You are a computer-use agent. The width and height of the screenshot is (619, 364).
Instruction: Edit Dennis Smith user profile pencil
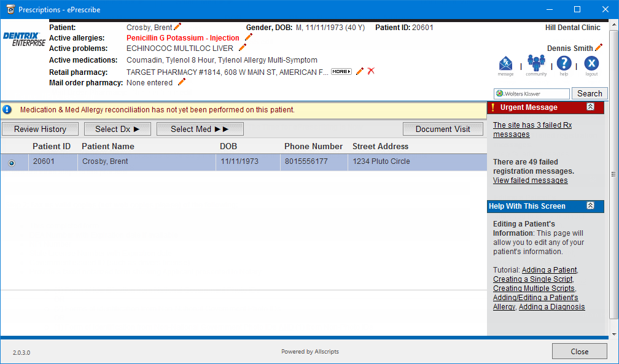click(x=599, y=48)
